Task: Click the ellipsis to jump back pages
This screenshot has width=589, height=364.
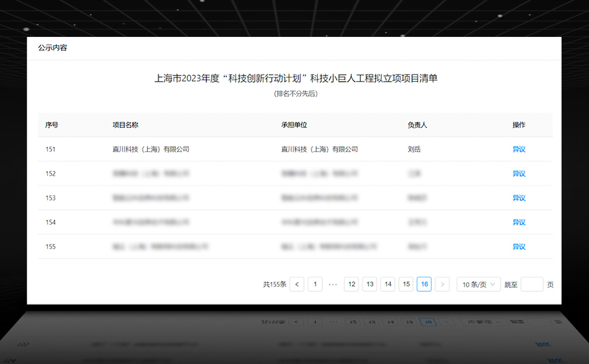Action: (x=333, y=284)
